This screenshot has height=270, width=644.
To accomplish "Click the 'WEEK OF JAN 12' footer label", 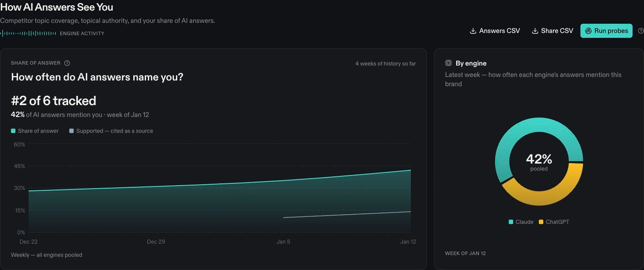I will (465, 253).
